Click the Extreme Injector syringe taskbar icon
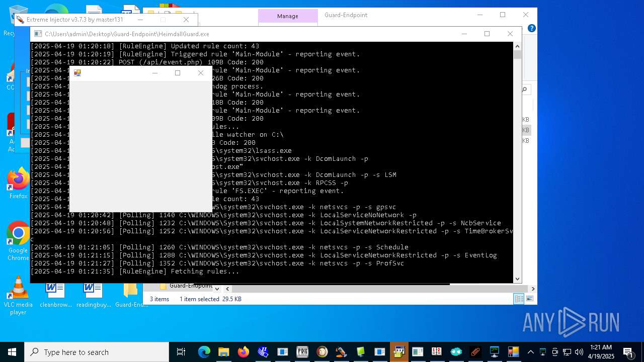Image resolution: width=644 pixels, height=362 pixels. coord(341,352)
